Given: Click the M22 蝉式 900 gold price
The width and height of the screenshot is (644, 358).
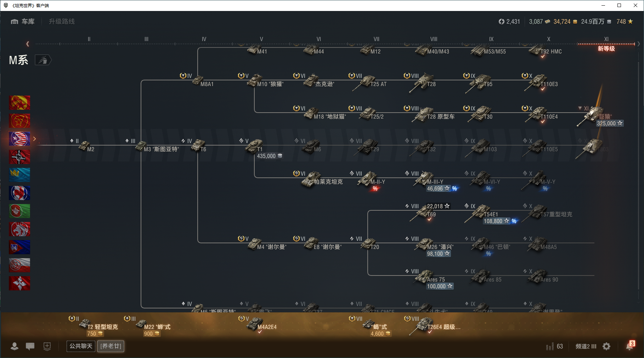Looking at the screenshot, I should click(152, 334).
